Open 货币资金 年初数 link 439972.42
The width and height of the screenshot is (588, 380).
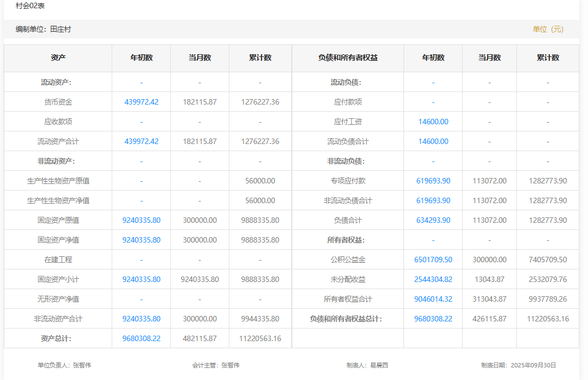tap(141, 102)
